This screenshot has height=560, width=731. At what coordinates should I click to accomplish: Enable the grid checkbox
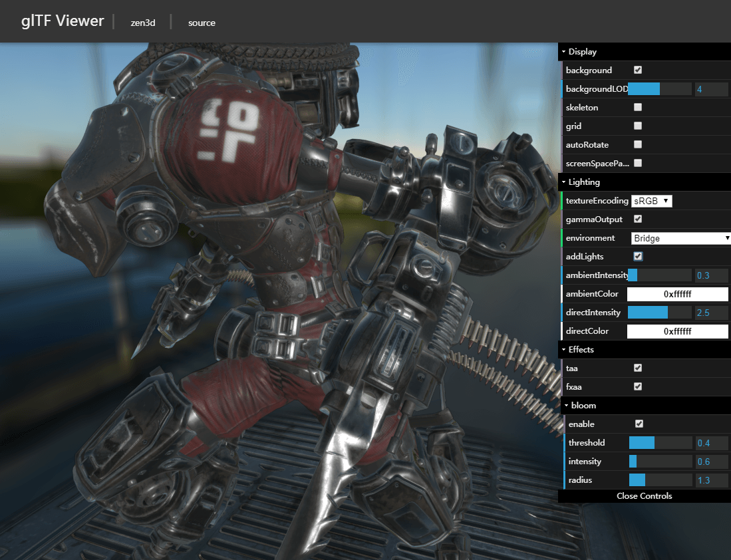tap(638, 126)
